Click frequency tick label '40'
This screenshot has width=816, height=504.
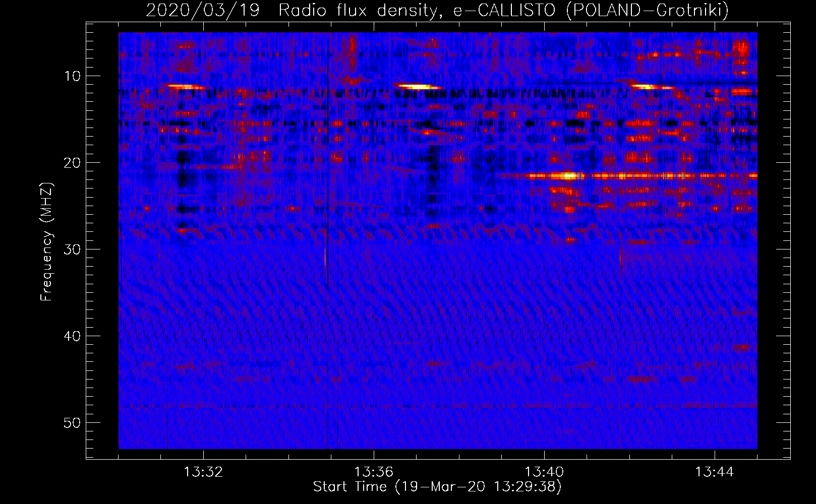[x=73, y=336]
